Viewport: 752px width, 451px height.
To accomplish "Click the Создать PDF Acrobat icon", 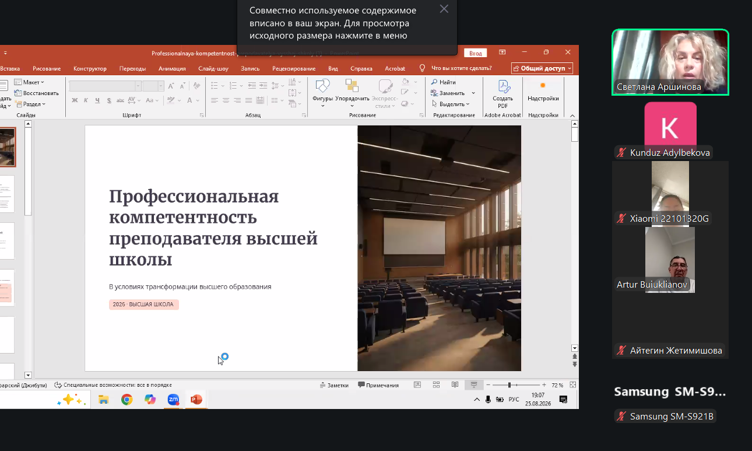I will coord(503,94).
